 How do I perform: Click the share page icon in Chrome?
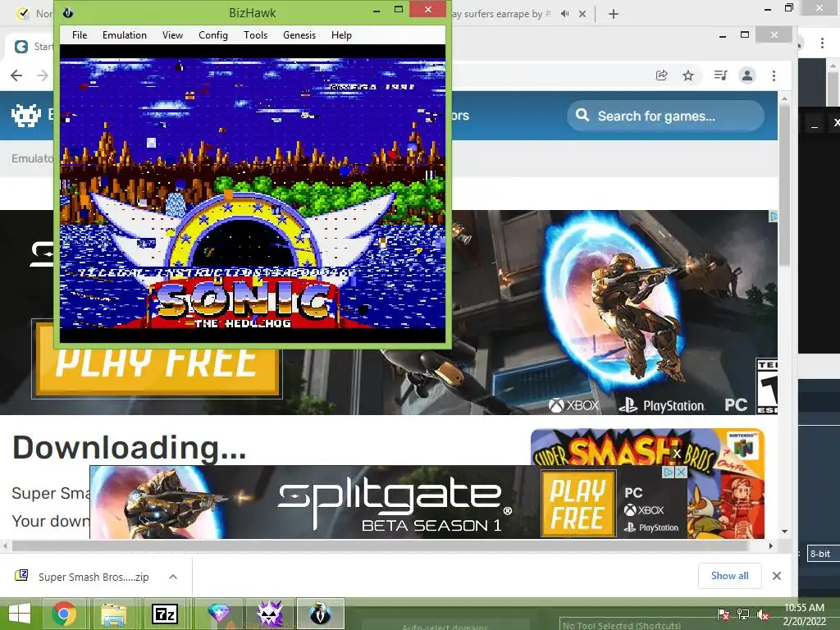pos(662,75)
